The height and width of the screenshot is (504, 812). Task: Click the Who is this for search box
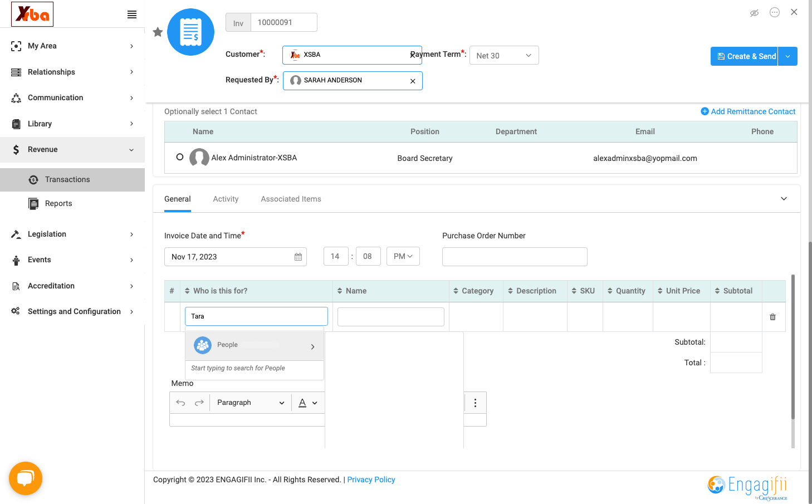256,316
